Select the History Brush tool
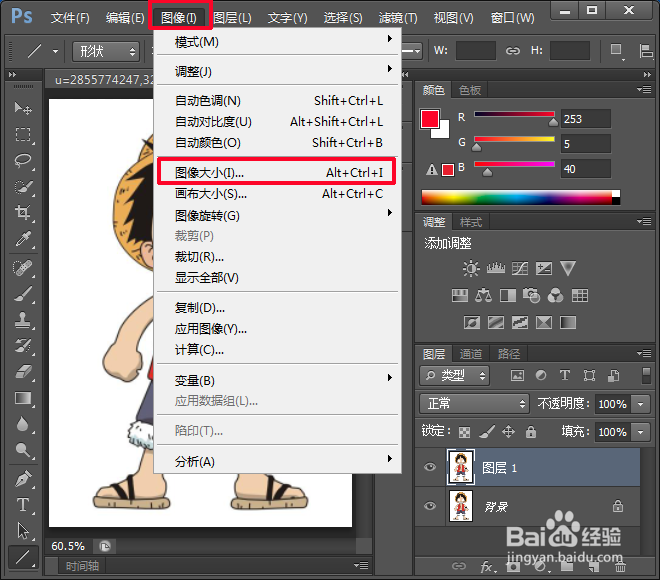 23,346
